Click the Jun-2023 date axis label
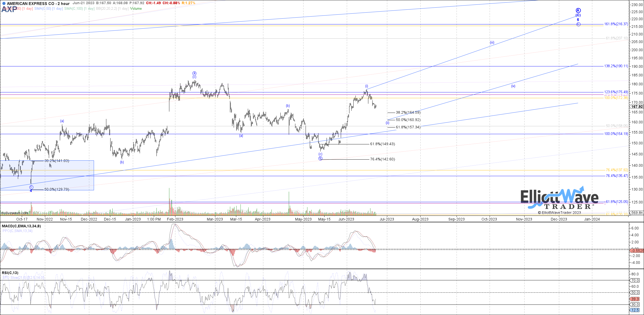 click(x=346, y=219)
